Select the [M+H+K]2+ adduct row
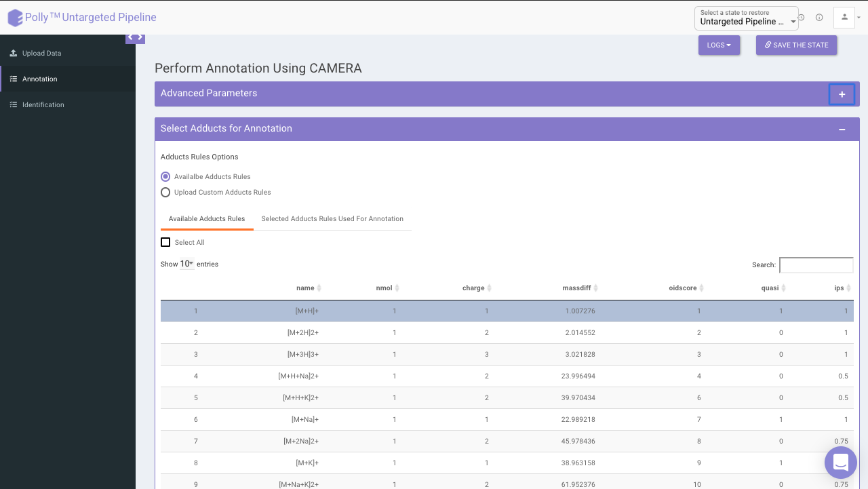Image resolution: width=868 pixels, height=489 pixels. coord(507,398)
